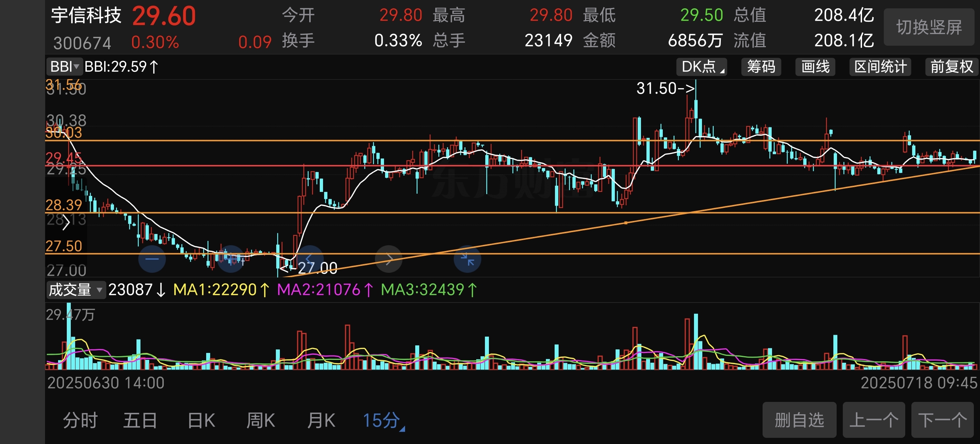This screenshot has height=444, width=980.
Task: Remove stock with 删自选 button
Action: pos(799,420)
